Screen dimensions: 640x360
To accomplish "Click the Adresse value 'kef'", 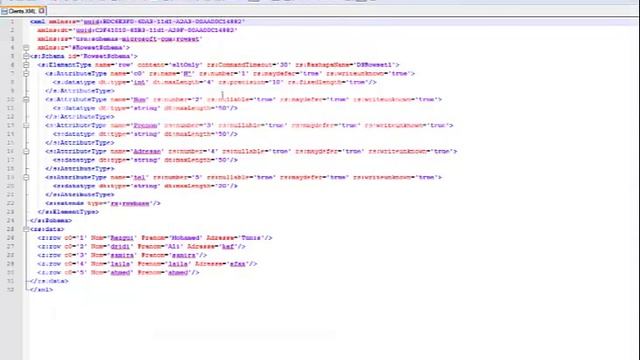I will click(x=227, y=247).
